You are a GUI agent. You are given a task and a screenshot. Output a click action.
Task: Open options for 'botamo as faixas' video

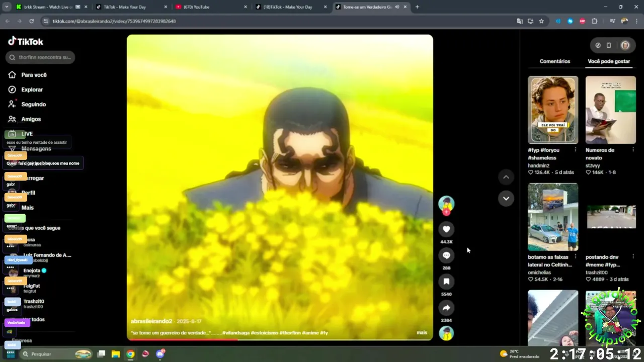point(576,257)
